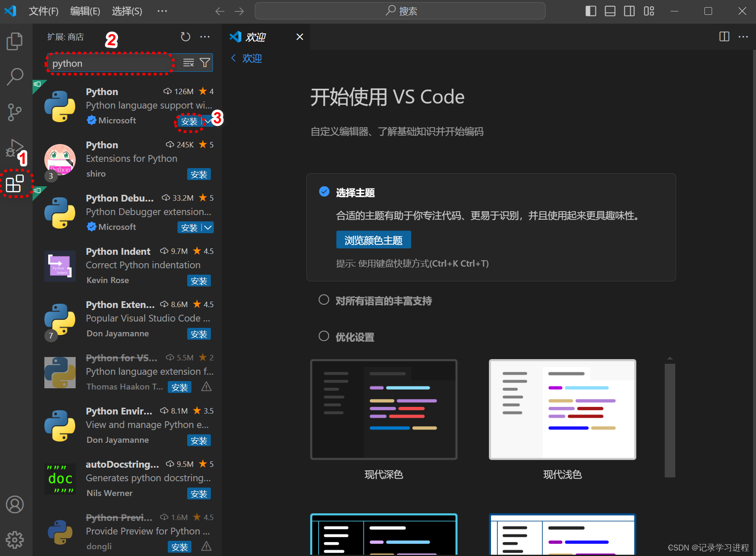Image resolution: width=756 pixels, height=556 pixels.
Task: Open the extensions filter dropdown
Action: pos(205,63)
